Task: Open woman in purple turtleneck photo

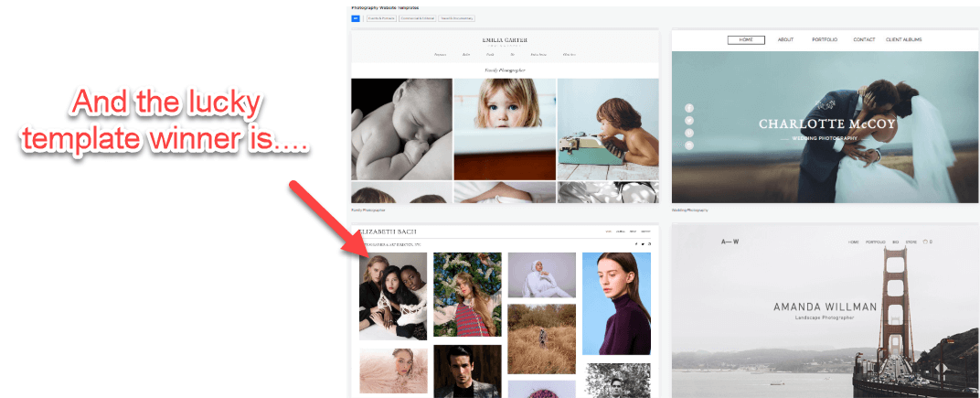Action: tap(616, 304)
